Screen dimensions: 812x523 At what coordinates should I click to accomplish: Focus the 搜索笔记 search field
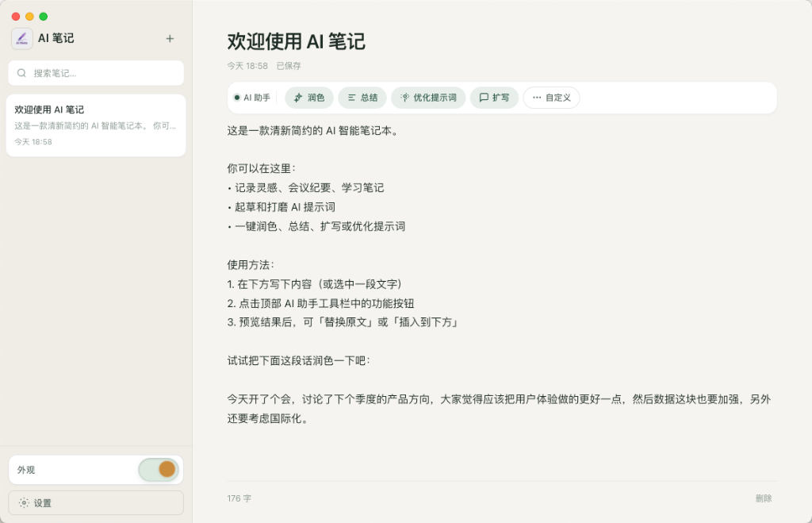point(96,73)
